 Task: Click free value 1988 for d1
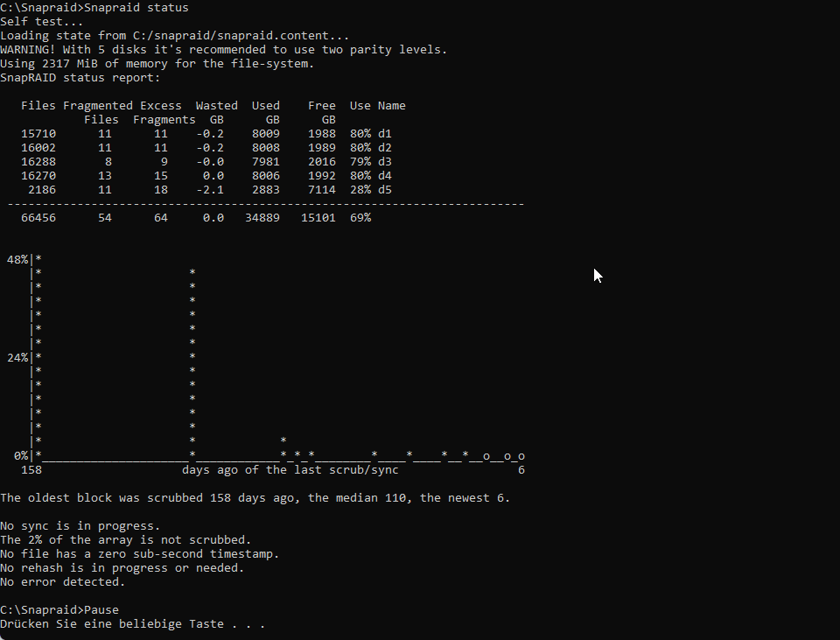[x=322, y=133]
